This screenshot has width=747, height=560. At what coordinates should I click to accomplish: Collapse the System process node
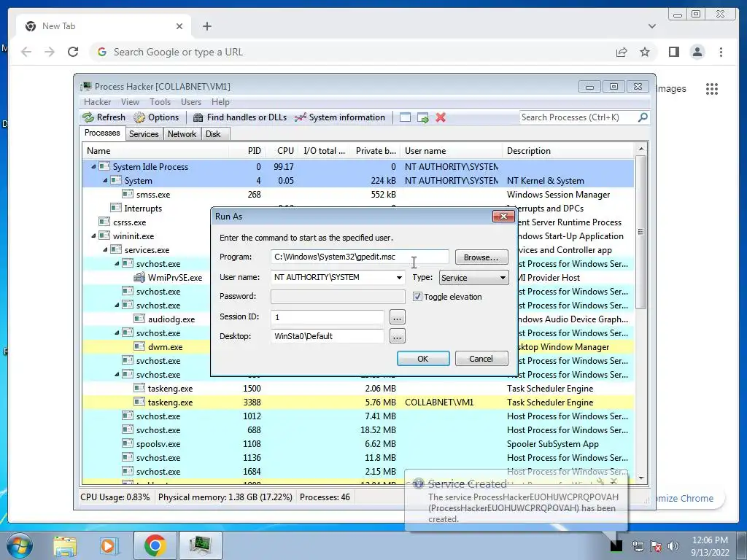tap(105, 181)
